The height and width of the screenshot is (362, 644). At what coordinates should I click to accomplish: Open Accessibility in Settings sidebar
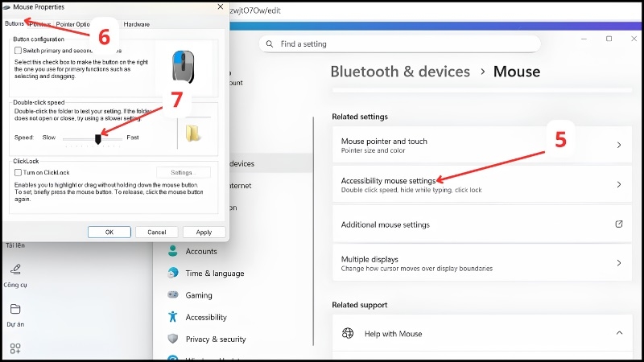pyautogui.click(x=206, y=317)
